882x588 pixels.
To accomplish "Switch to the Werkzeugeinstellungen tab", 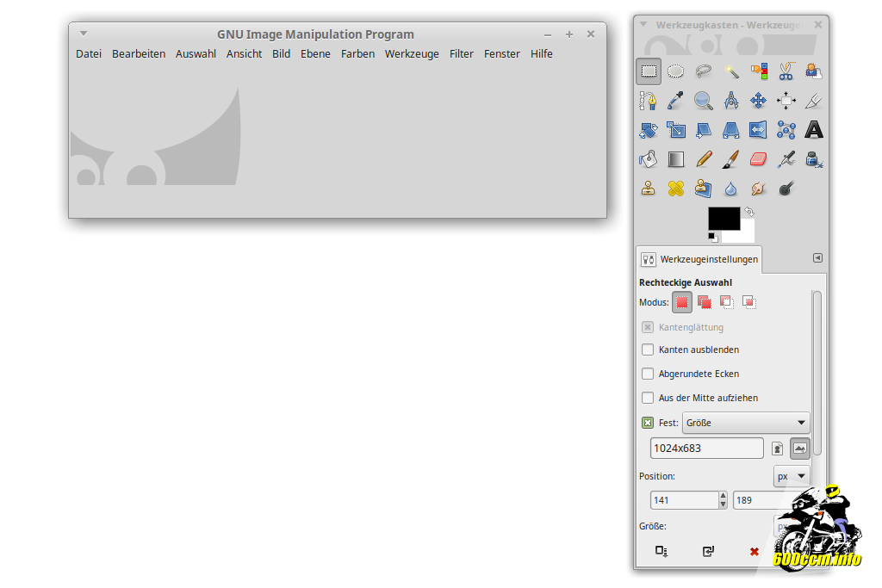I will coord(699,260).
